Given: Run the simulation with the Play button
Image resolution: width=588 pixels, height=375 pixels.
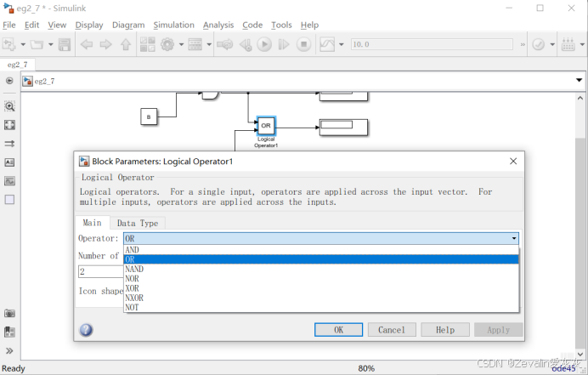Looking at the screenshot, I should pos(264,44).
